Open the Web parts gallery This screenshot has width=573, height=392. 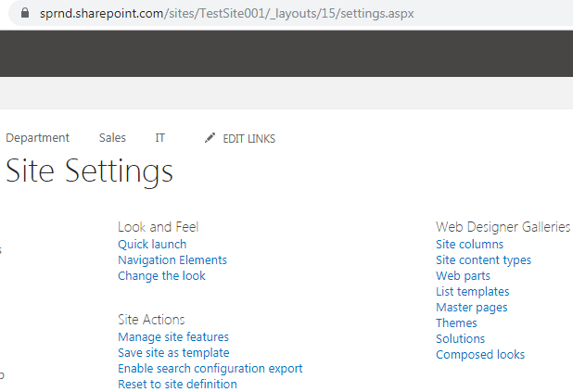(x=463, y=276)
